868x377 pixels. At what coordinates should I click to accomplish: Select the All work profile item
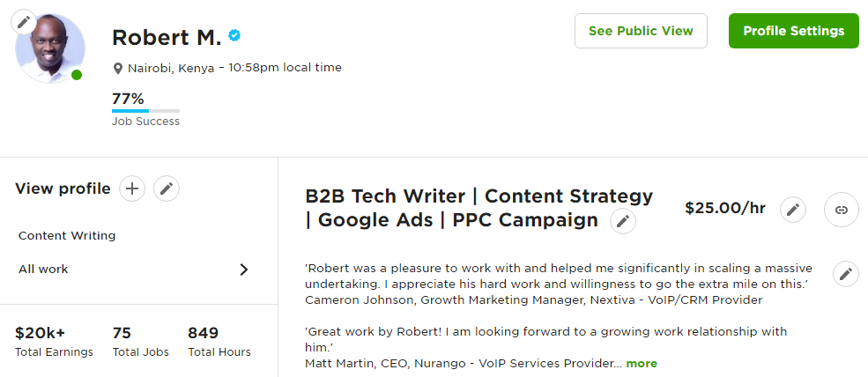pyautogui.click(x=43, y=270)
